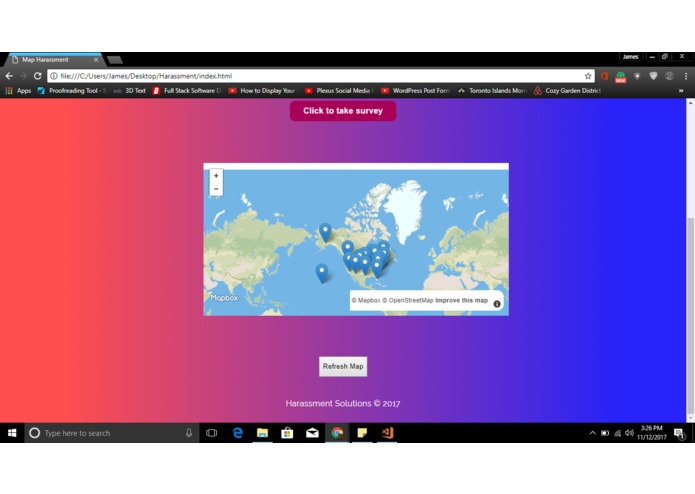Click the James profile button

point(630,57)
